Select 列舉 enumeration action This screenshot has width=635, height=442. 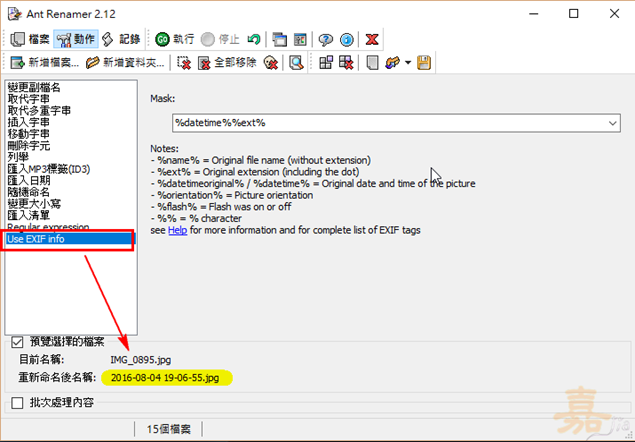[x=18, y=157]
